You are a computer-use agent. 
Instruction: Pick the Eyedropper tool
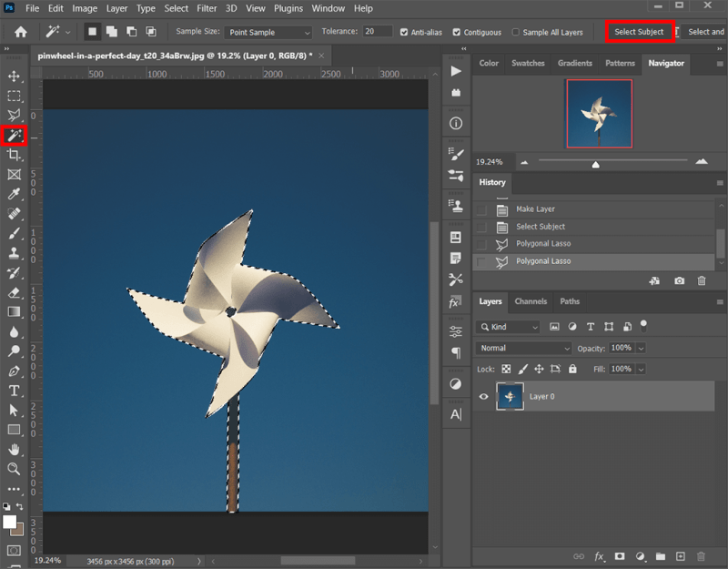(x=14, y=195)
